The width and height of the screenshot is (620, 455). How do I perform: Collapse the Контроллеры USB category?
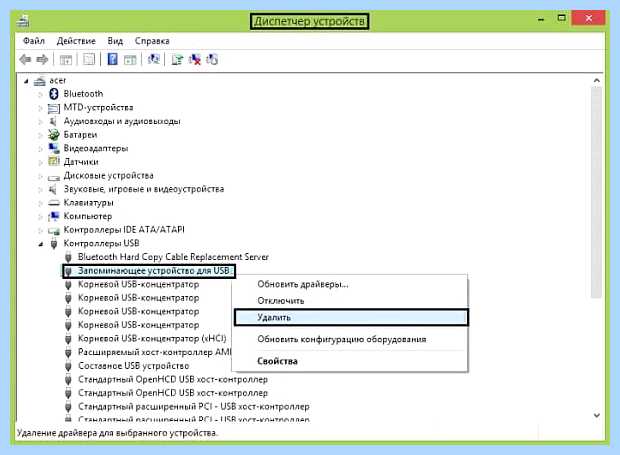(41, 244)
